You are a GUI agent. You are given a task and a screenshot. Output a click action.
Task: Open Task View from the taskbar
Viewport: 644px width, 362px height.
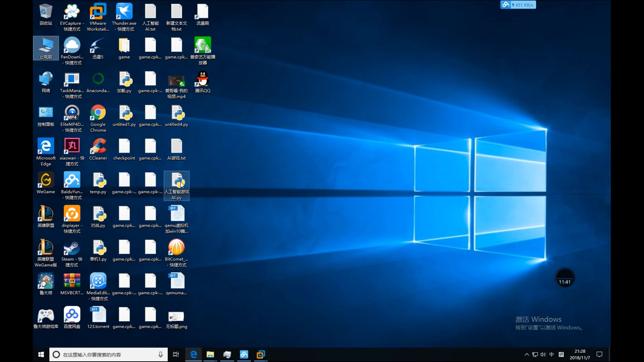pyautogui.click(x=176, y=354)
